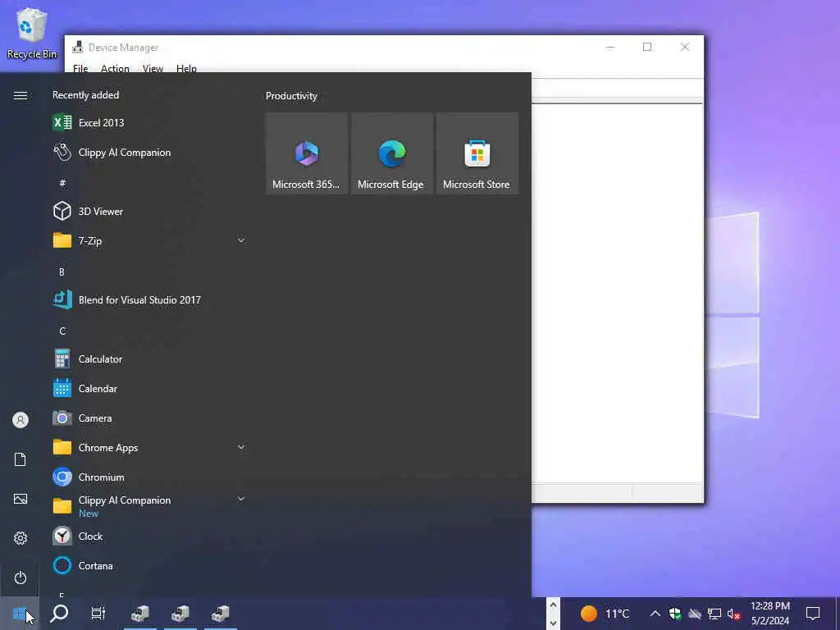Expand the Start menu hamburger button
Screen dimensions: 840x630
(21, 95)
